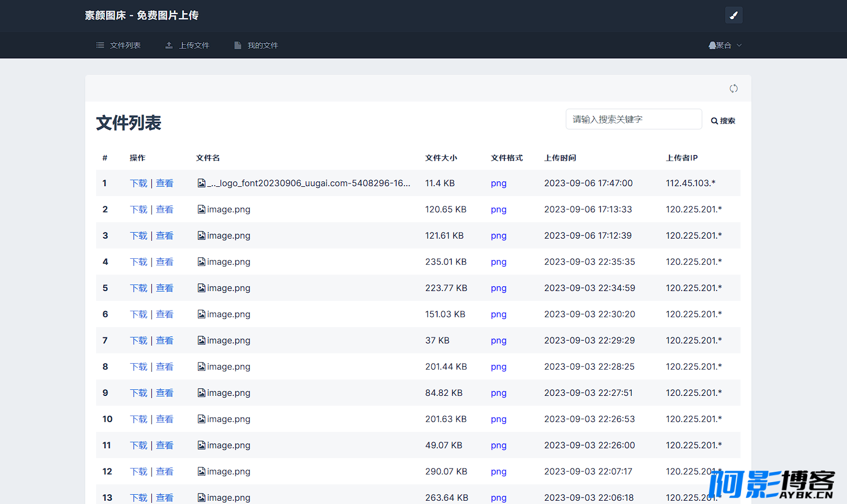Image resolution: width=847 pixels, height=504 pixels.
Task: Click the png format link in row 1
Action: coord(499,183)
